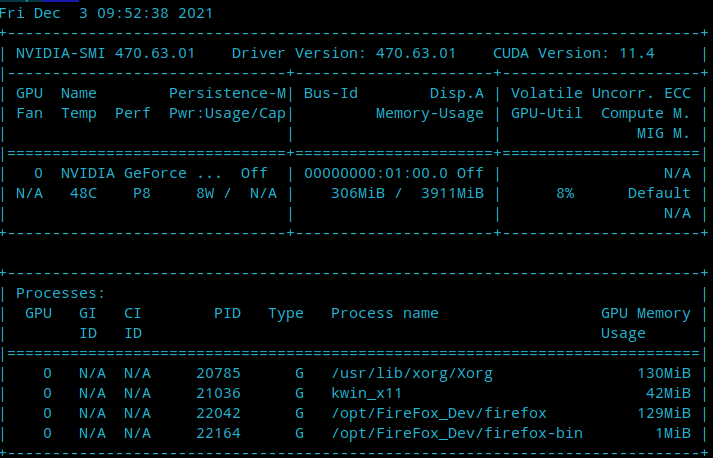Image resolution: width=713 pixels, height=458 pixels.
Task: Click the PID column header
Action: [x=227, y=313]
